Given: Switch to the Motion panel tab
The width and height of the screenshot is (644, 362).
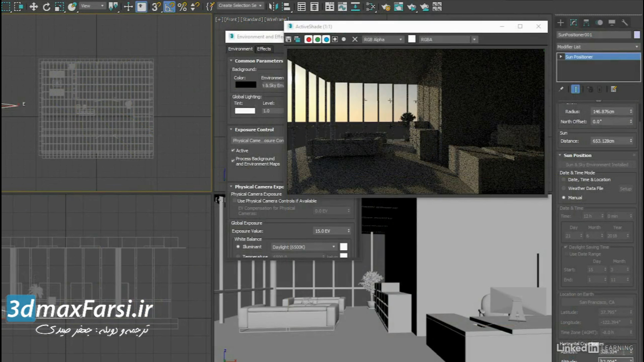Looking at the screenshot, I should click(599, 22).
